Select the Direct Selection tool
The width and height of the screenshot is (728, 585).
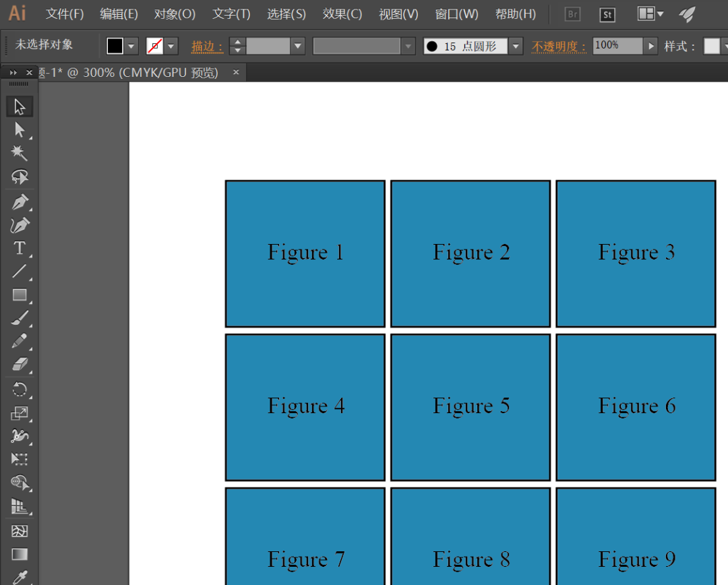[20, 130]
